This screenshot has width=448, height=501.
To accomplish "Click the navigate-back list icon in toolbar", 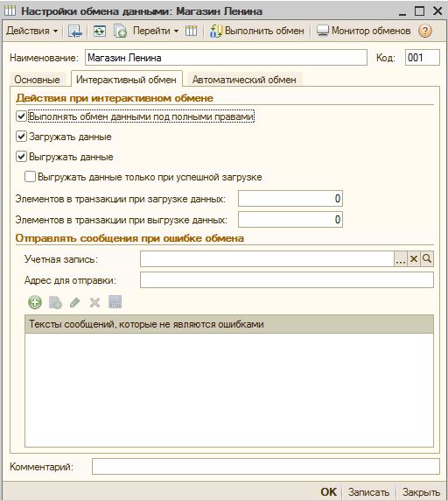I will (x=75, y=31).
